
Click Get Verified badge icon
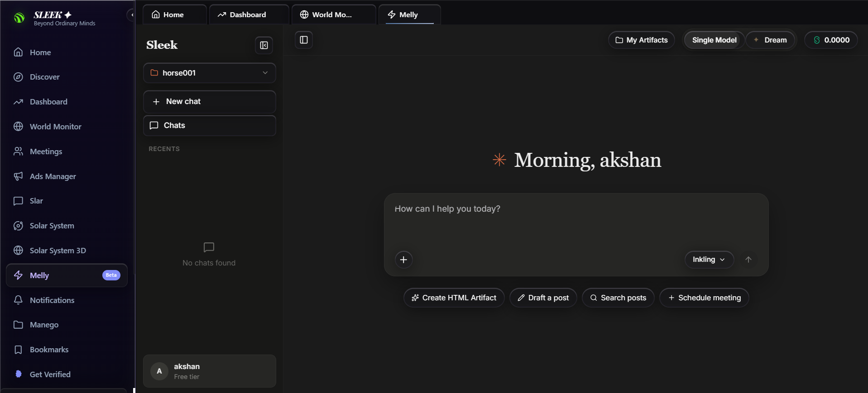pyautogui.click(x=18, y=374)
